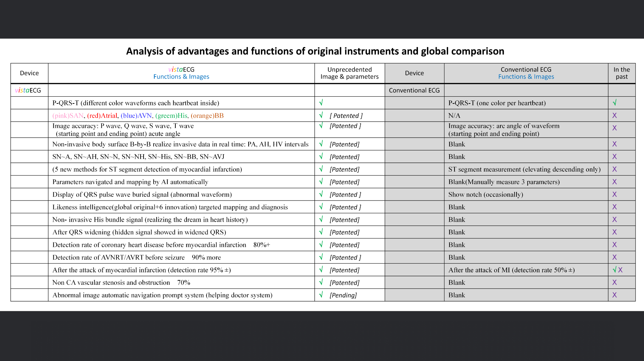Click green check for PA, AH, HV intervals row
Viewport: 644px width, 361px height.
[321, 144]
